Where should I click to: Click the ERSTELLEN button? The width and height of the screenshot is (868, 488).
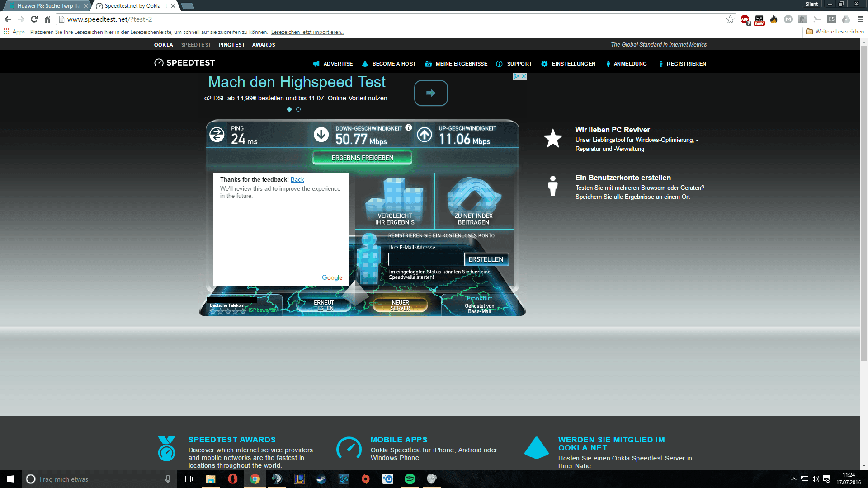486,259
